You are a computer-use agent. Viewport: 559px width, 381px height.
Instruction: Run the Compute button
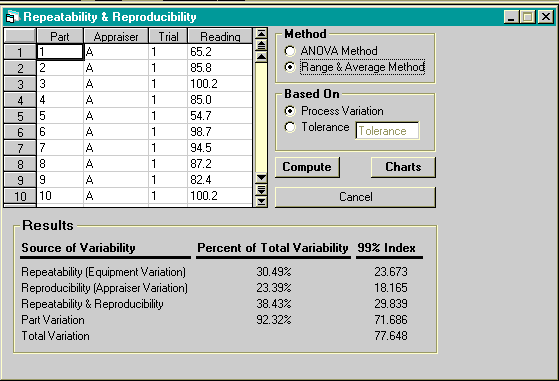[307, 167]
